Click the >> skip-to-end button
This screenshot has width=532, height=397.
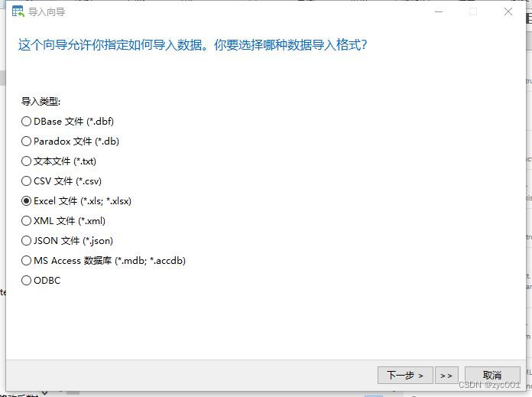[x=446, y=376]
